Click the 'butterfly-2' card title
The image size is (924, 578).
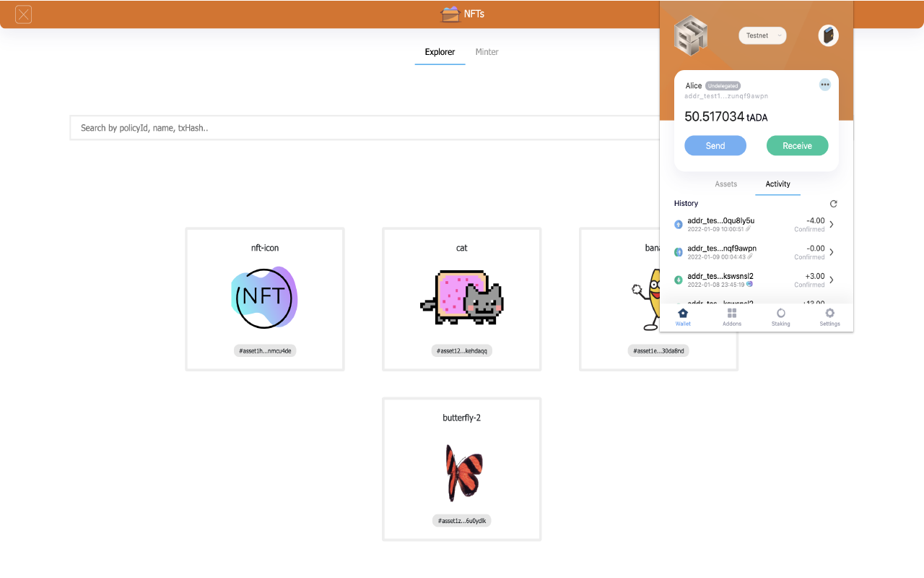coord(462,418)
